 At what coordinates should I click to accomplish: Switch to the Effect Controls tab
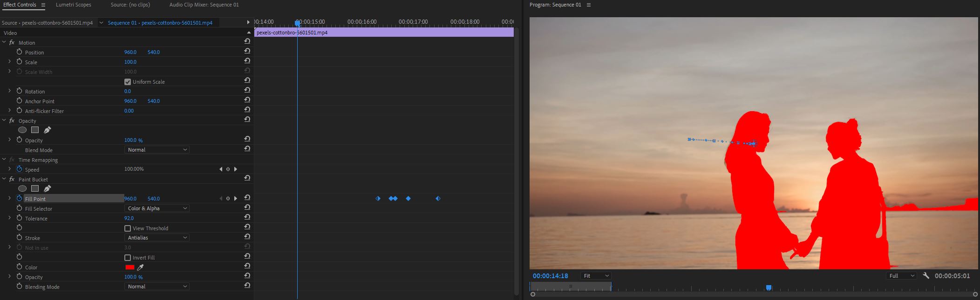pos(20,5)
